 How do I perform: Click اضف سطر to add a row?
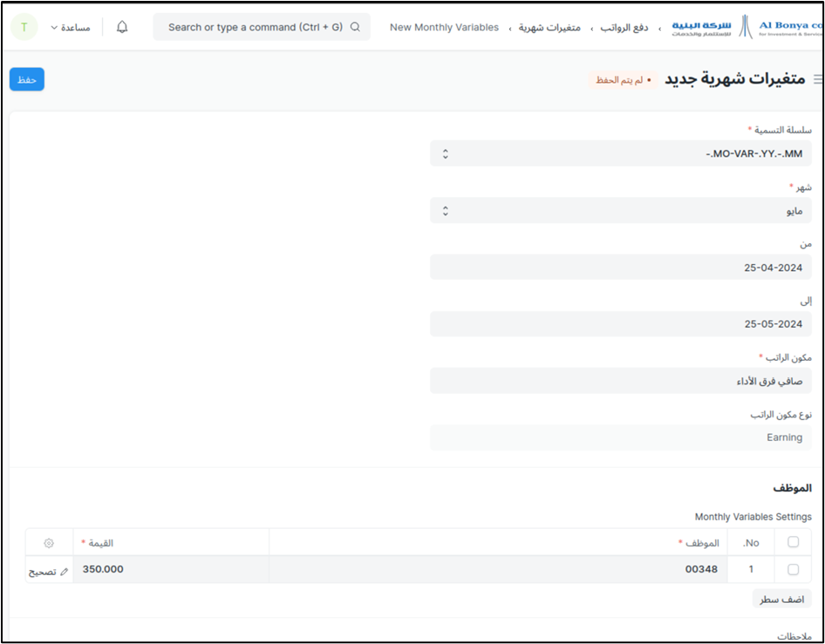coord(781,599)
